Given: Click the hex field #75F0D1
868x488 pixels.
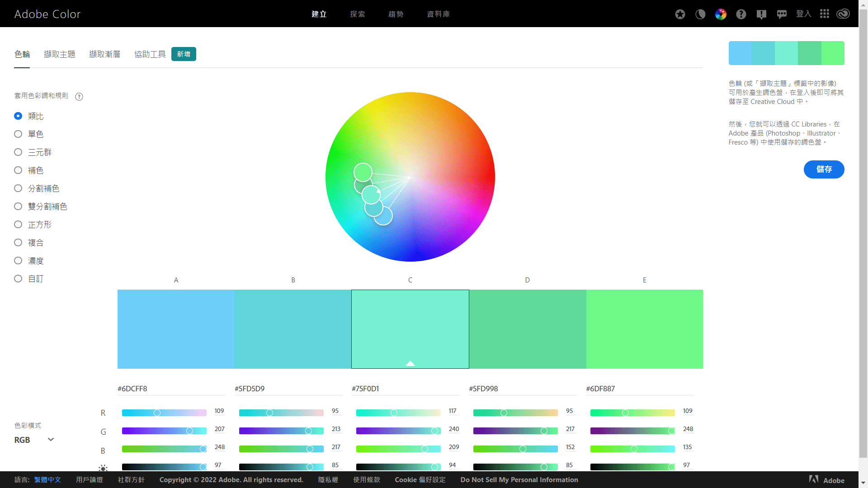Looking at the screenshot, I should pyautogui.click(x=406, y=389).
